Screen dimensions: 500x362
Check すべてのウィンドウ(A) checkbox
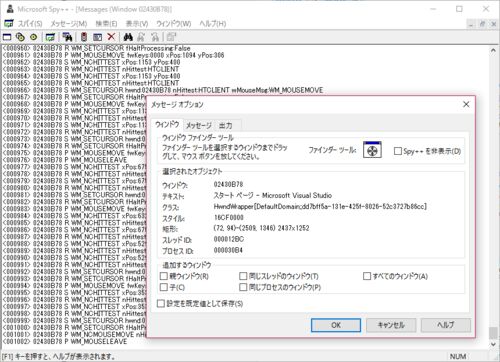pyautogui.click(x=367, y=276)
